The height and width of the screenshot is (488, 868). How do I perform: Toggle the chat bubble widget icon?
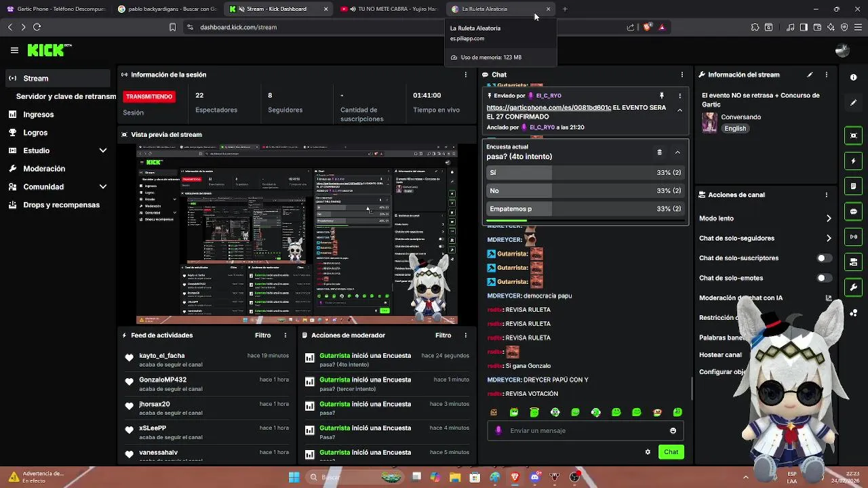click(x=853, y=211)
